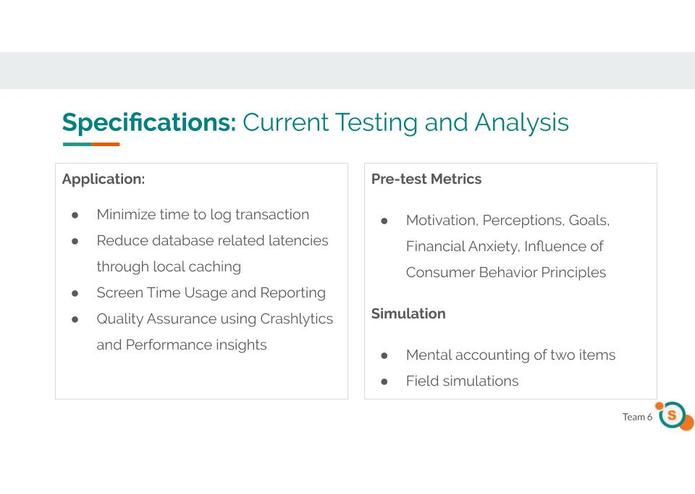
Task: Click Reduce database related latencies line
Action: [x=212, y=241]
